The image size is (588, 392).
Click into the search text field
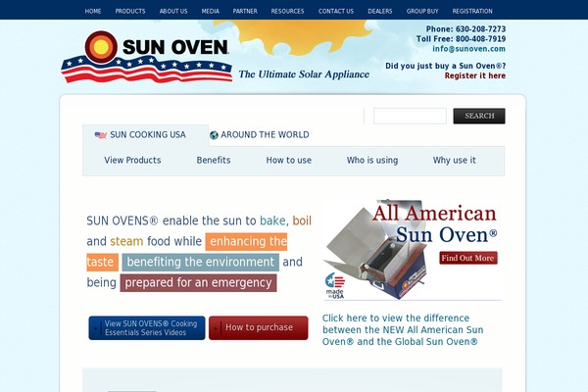click(410, 116)
